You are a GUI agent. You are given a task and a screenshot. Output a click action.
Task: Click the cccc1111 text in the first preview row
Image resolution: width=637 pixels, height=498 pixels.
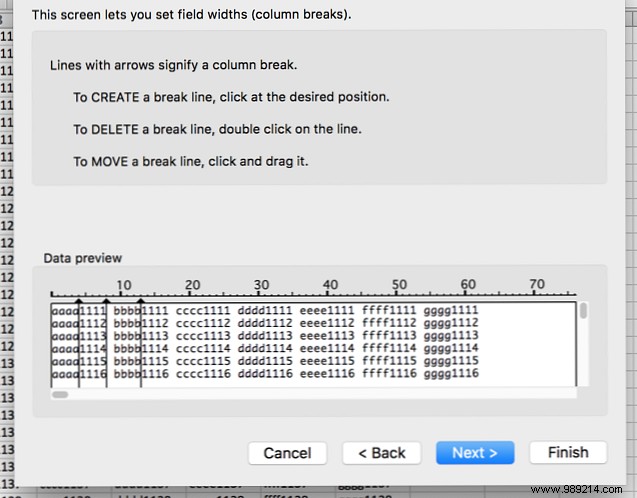coord(203,311)
